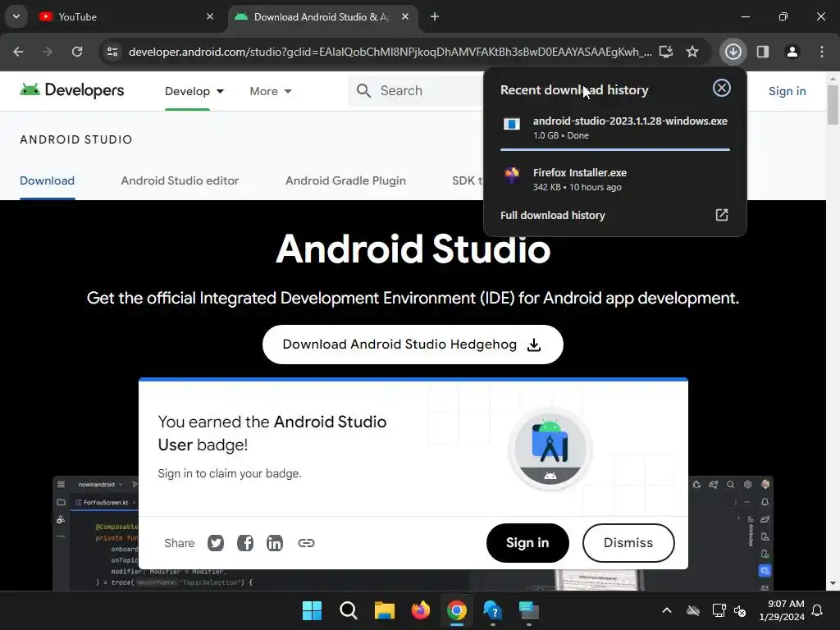Click Firefox Installer.exe file icon
Viewport: 840px width, 630px height.
(512, 176)
